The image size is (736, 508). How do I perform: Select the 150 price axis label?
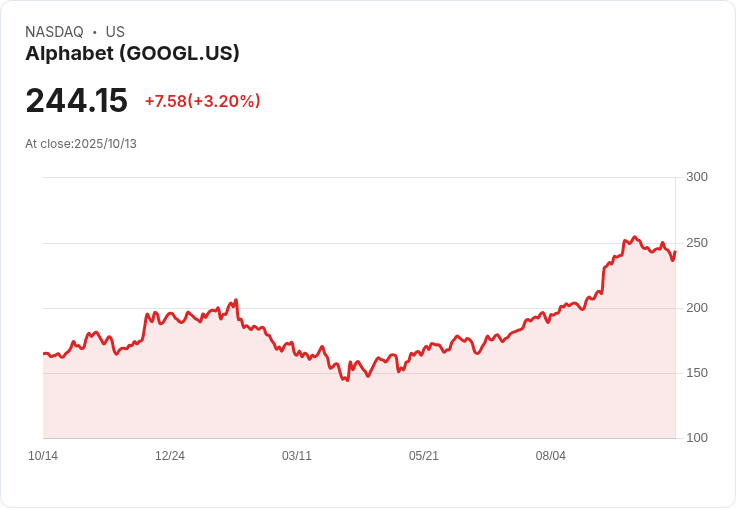pos(696,373)
